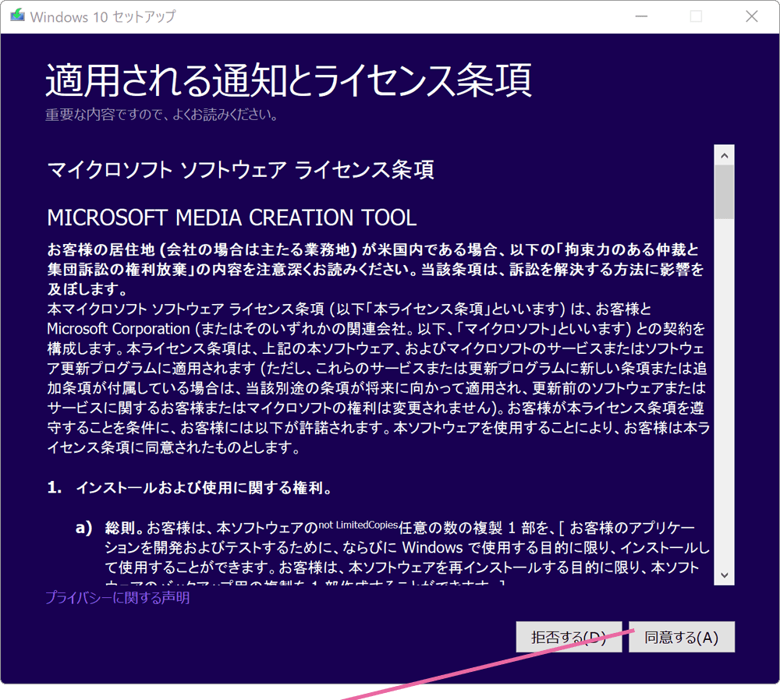Click the subtitle 重要な内容ですので、よくお読みください。
The height and width of the screenshot is (700, 780).
[x=161, y=115]
